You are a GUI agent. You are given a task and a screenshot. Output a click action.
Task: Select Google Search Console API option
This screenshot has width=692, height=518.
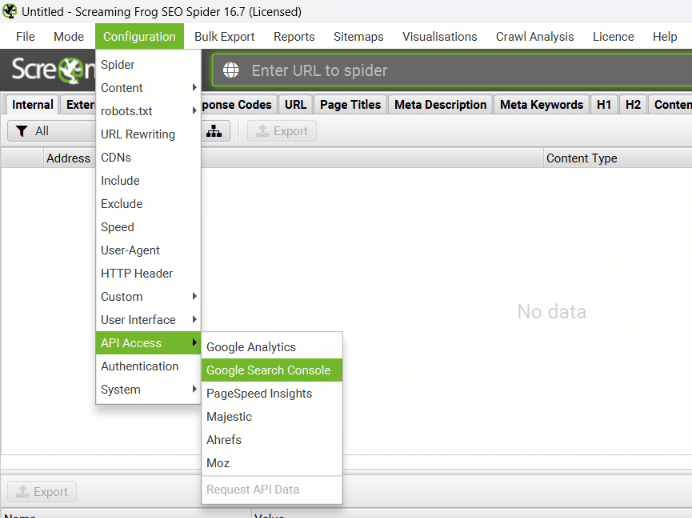268,370
